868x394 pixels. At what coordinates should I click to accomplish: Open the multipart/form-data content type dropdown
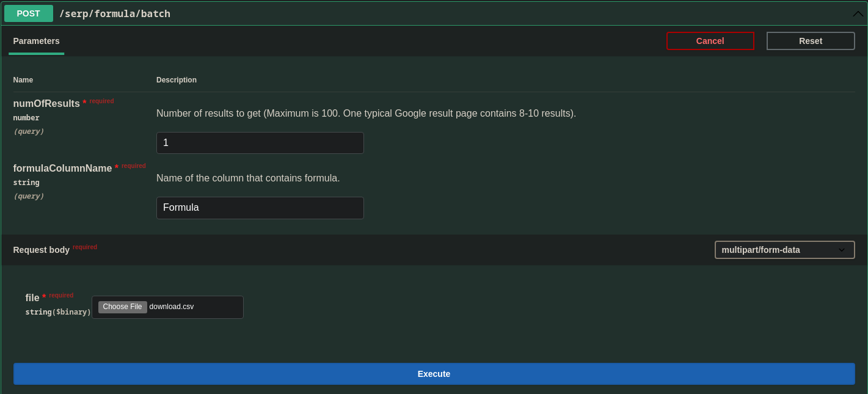pyautogui.click(x=777, y=250)
